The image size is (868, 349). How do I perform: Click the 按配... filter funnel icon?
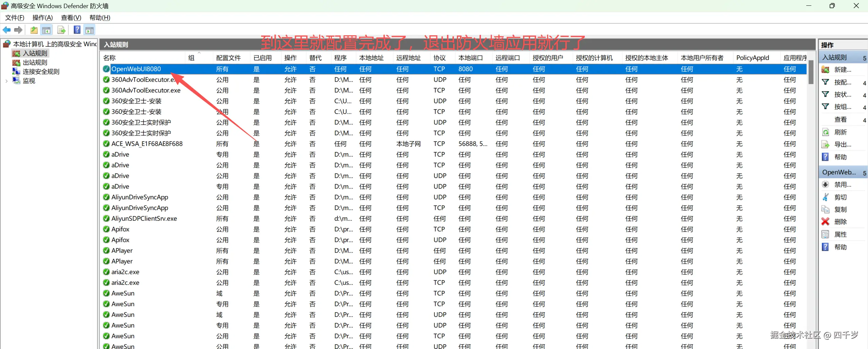coord(826,82)
